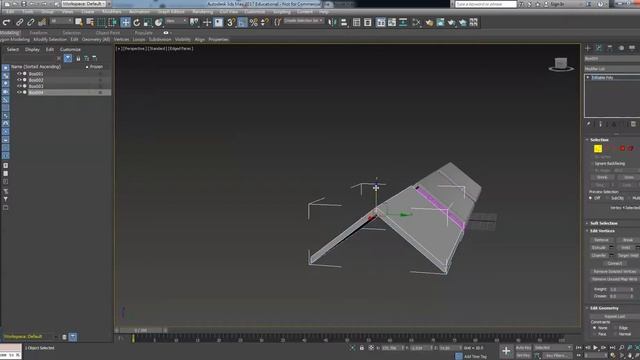Open the selection filter dropdown
The width and height of the screenshot is (640, 360).
[61, 21]
